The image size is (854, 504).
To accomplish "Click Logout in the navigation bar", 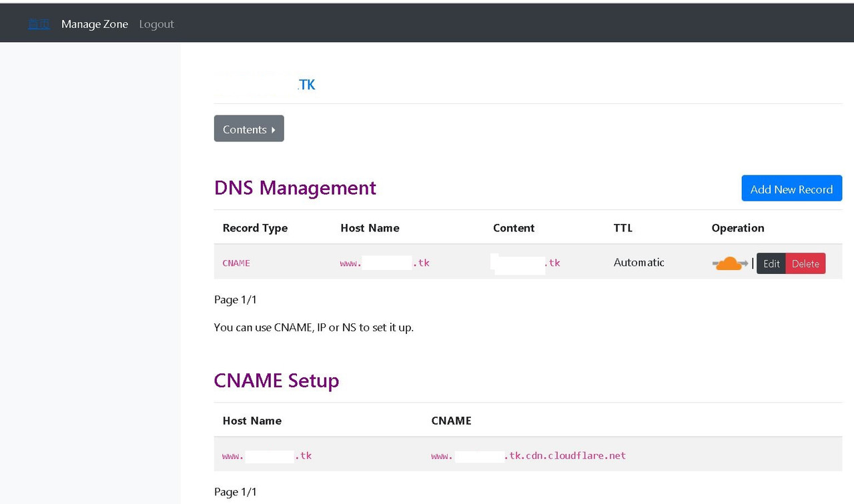I will tap(156, 24).
